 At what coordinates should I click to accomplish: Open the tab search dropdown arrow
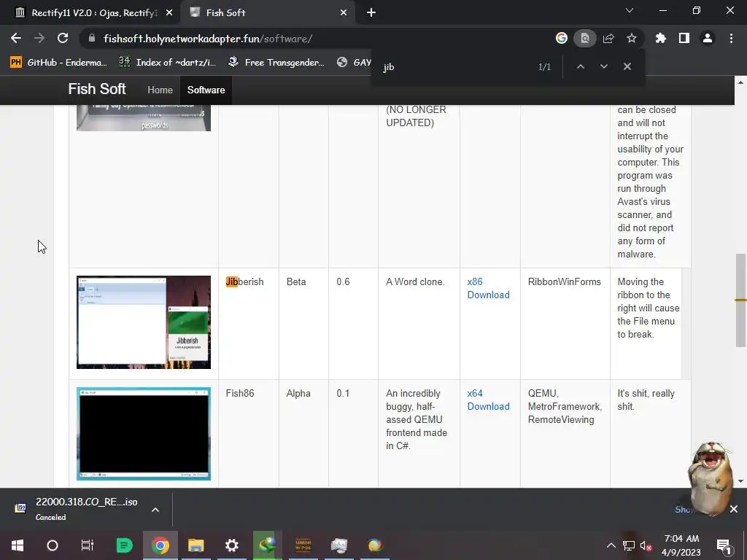coord(630,10)
